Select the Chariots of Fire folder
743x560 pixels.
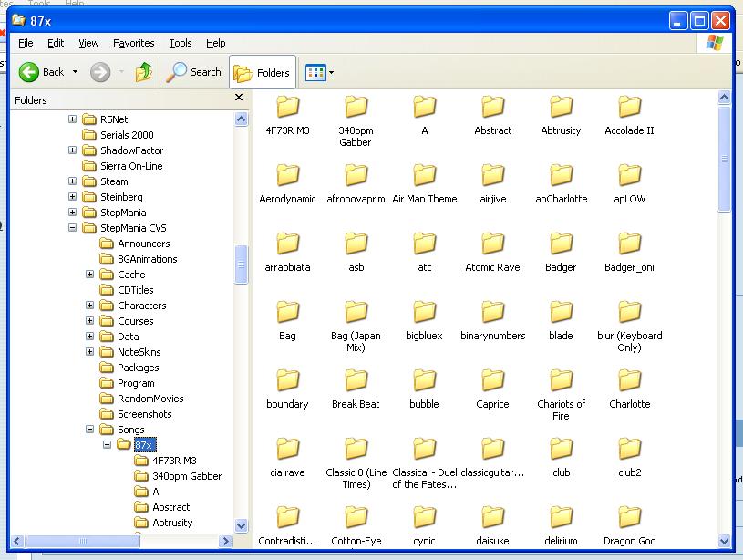coord(561,395)
